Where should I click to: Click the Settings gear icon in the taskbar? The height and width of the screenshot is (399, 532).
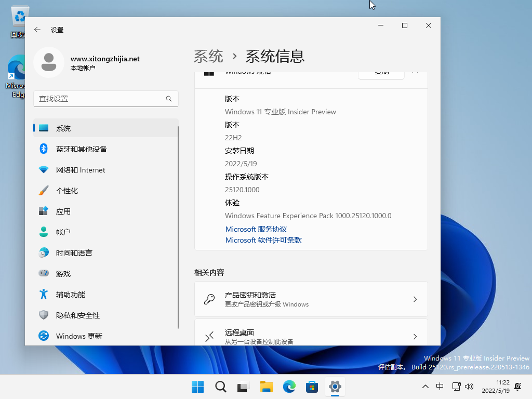pyautogui.click(x=335, y=387)
